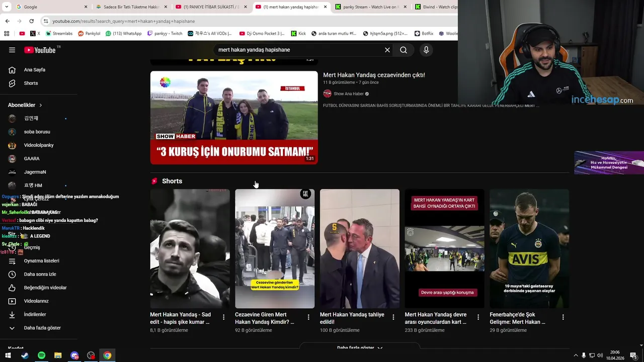The height and width of the screenshot is (362, 644).
Task: Close the mert hakan yandaş tab
Action: pos(325,7)
